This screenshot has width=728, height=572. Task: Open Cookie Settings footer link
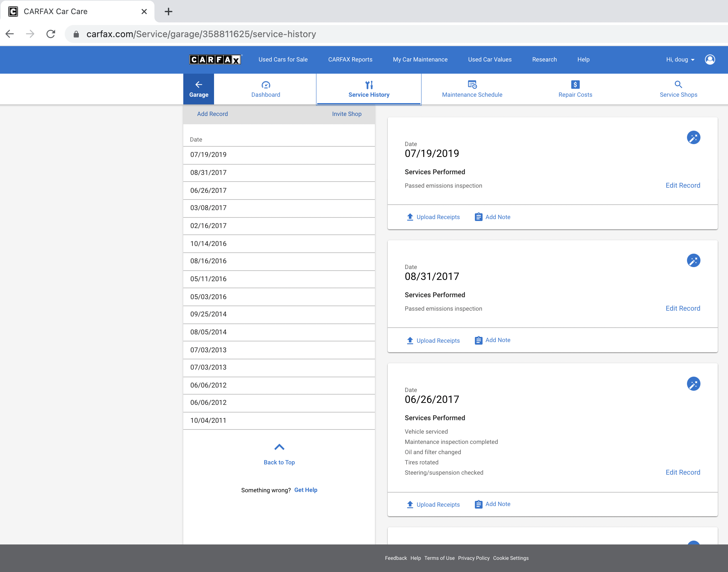click(510, 558)
